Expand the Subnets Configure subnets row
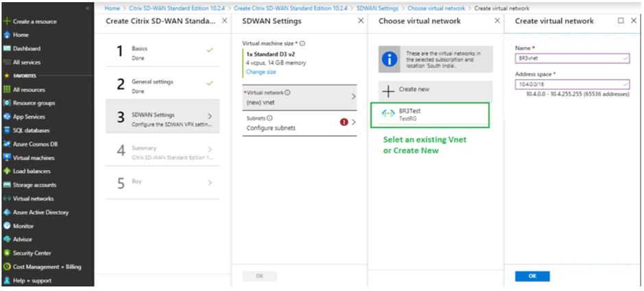The height and width of the screenshot is (291, 644). (300, 123)
